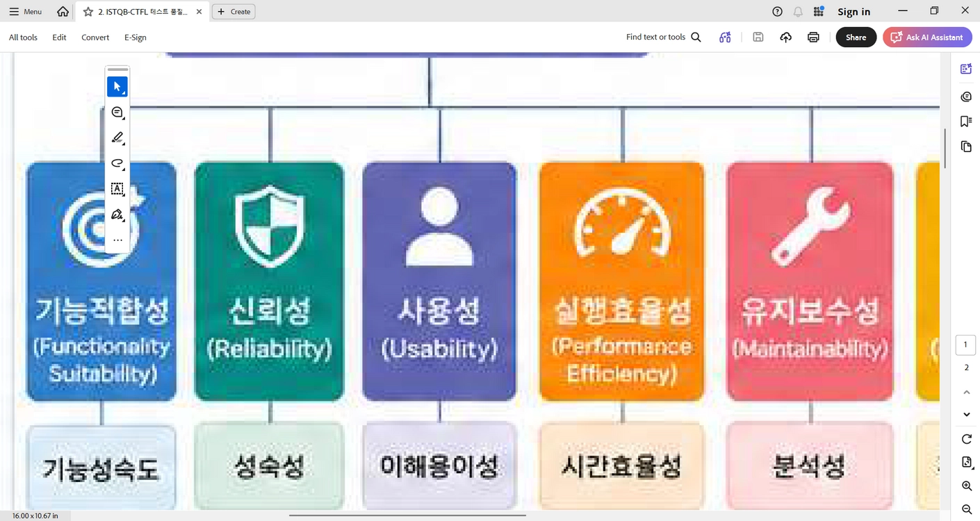Select the Fill and sign pen tool

(x=117, y=215)
